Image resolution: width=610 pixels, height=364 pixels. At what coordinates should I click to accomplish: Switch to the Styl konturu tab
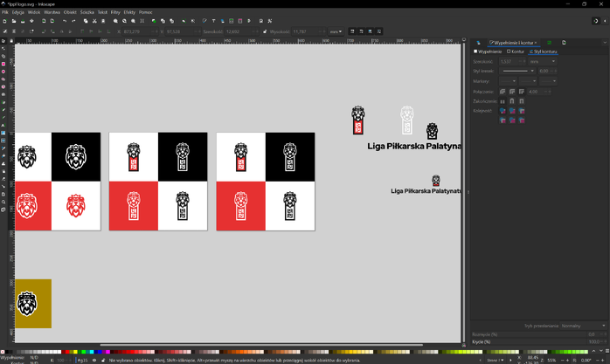pos(543,52)
